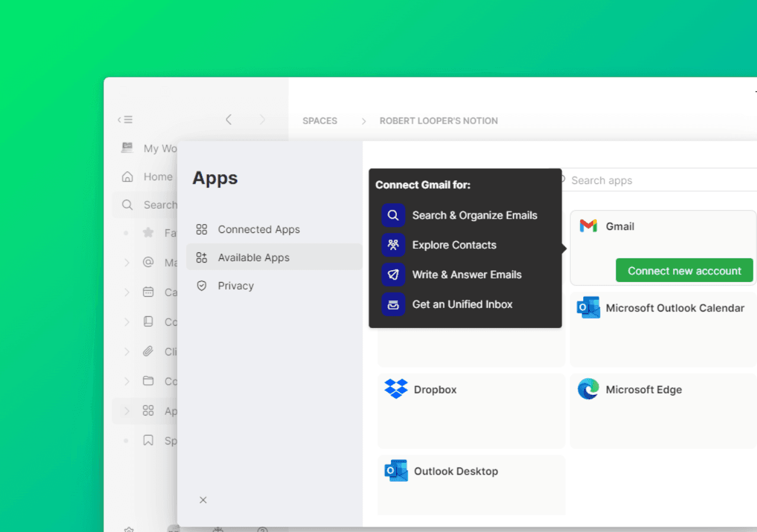The image size is (757, 532).
Task: Click the paperclip icon in sidebar
Action: coord(148,352)
